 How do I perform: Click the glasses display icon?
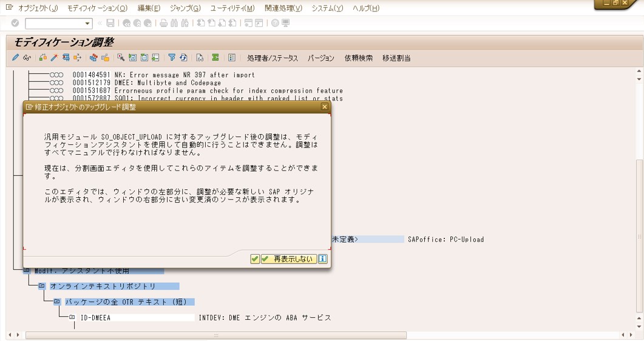27,58
